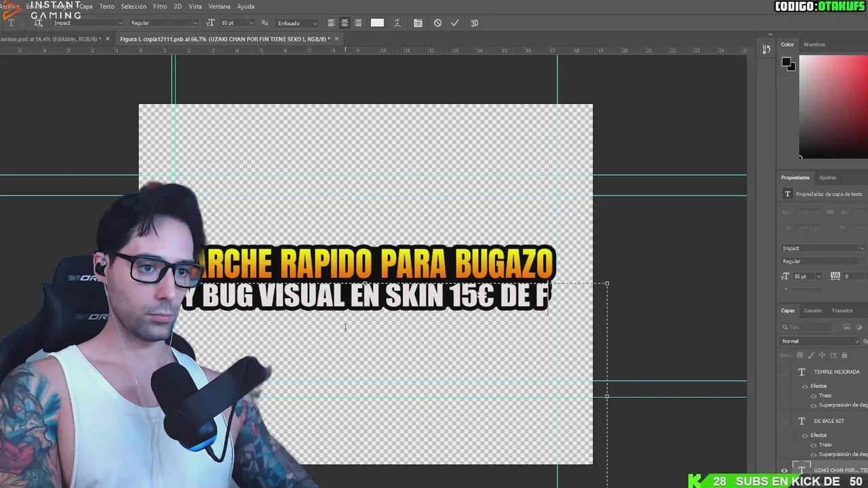Click the Propiedades tab
Image resolution: width=868 pixels, height=488 pixels.
coord(795,178)
